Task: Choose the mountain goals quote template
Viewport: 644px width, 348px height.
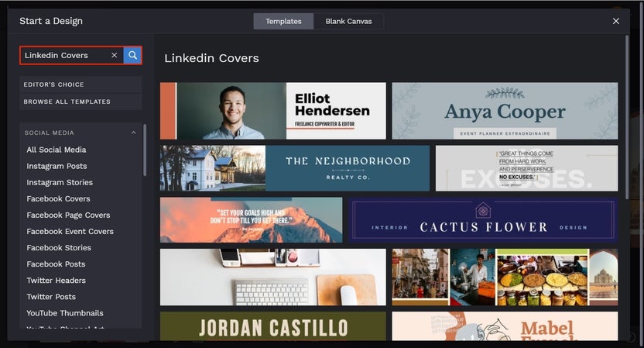Action: (x=252, y=219)
